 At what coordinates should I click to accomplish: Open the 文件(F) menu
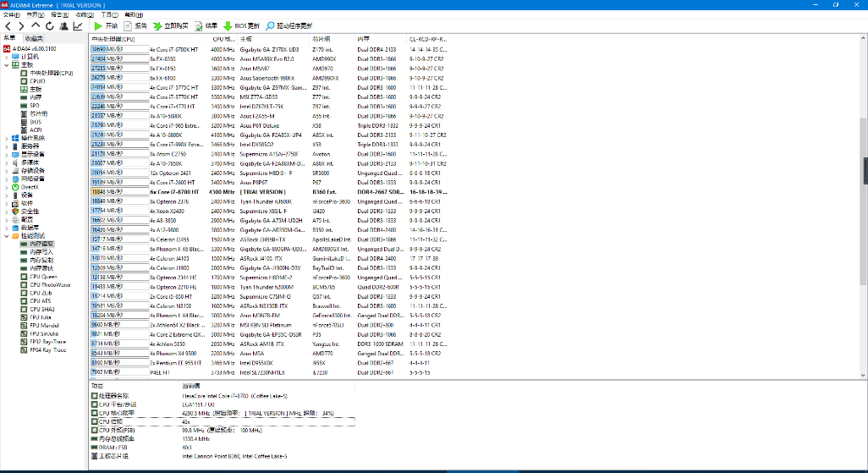click(12, 15)
